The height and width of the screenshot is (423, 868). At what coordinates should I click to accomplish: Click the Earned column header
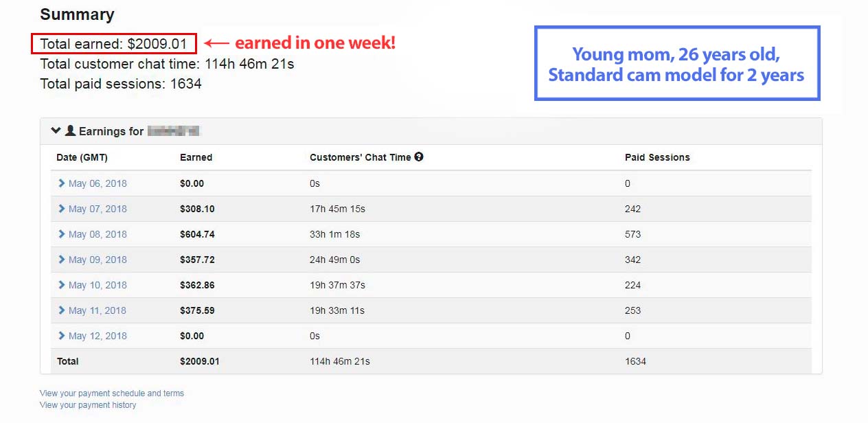[196, 157]
